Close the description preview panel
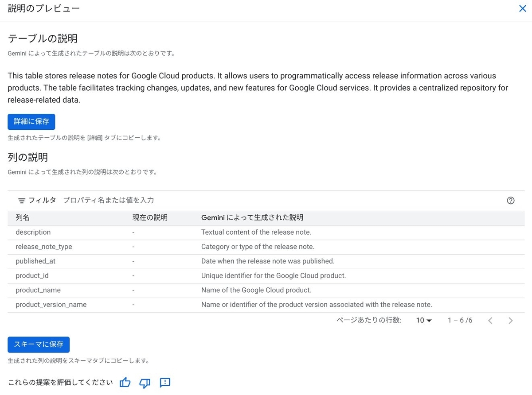The width and height of the screenshot is (532, 395). [523, 8]
